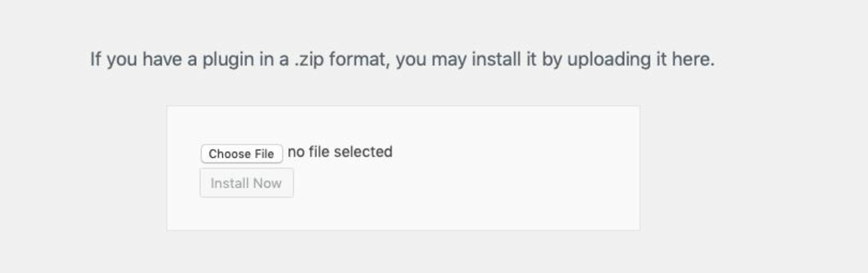Click the Choose File button
This screenshot has width=868, height=273.
coord(241,154)
